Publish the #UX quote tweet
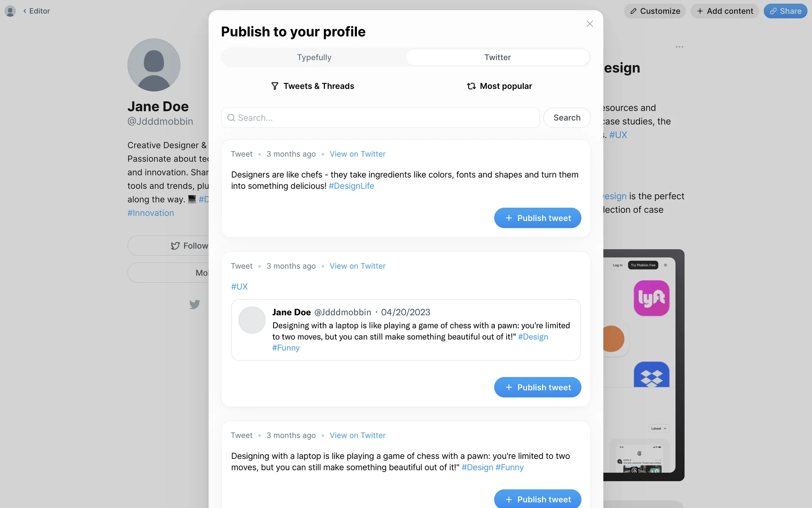Viewport: 812px width, 508px height. pos(538,387)
